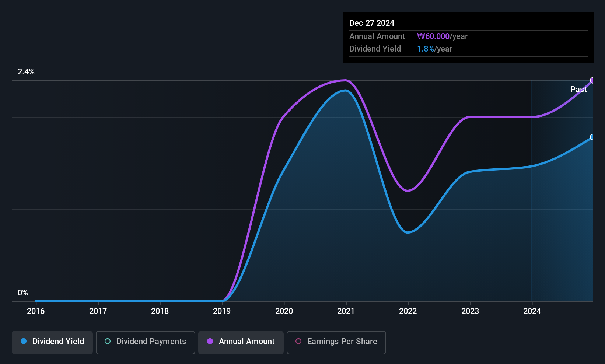Viewport: 605px width, 364px height.
Task: Click the pink Earnings Per Share circle
Action: (x=298, y=341)
